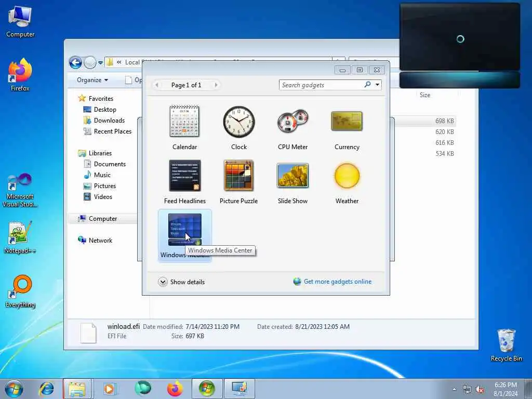Screen dimensions: 532x399
Task: Click the Computer desktop icon
Action: coord(20,21)
